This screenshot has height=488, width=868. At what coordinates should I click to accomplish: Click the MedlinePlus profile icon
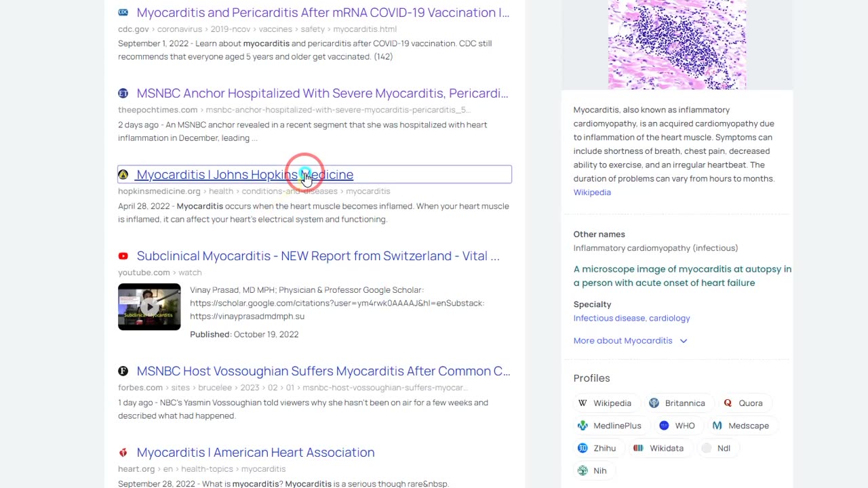(583, 426)
